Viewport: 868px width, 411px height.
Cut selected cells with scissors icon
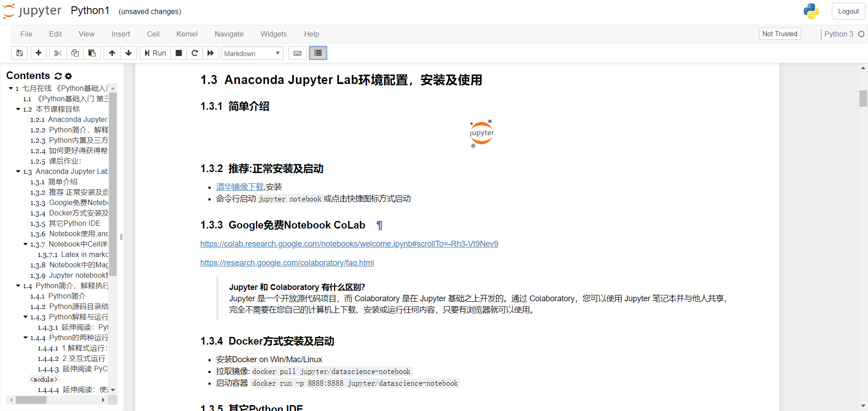(58, 53)
